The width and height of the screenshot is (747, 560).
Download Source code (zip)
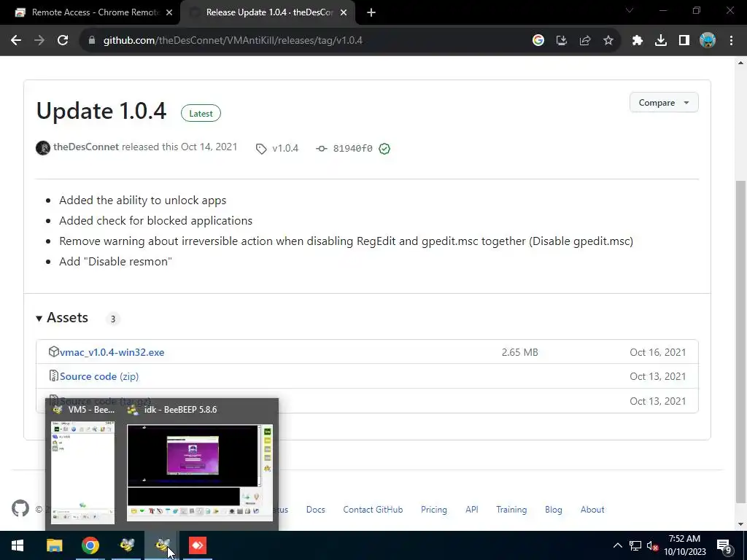click(99, 376)
